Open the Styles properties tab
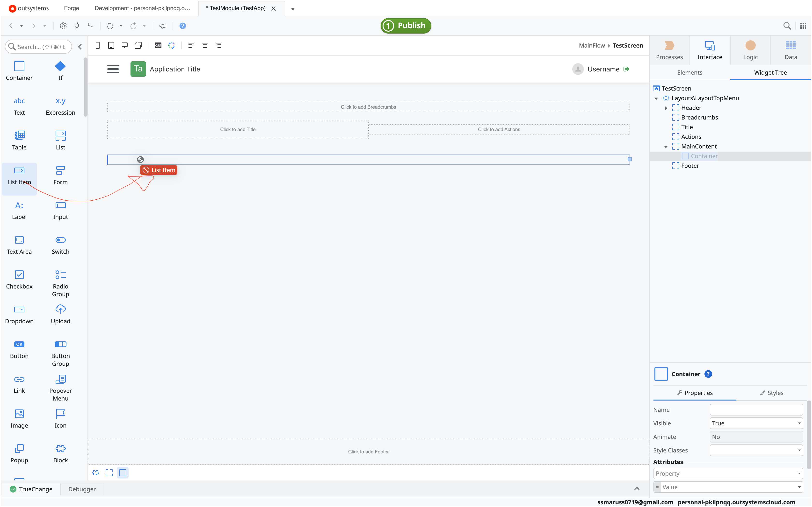Viewport: 812px width, 507px height. [771, 393]
